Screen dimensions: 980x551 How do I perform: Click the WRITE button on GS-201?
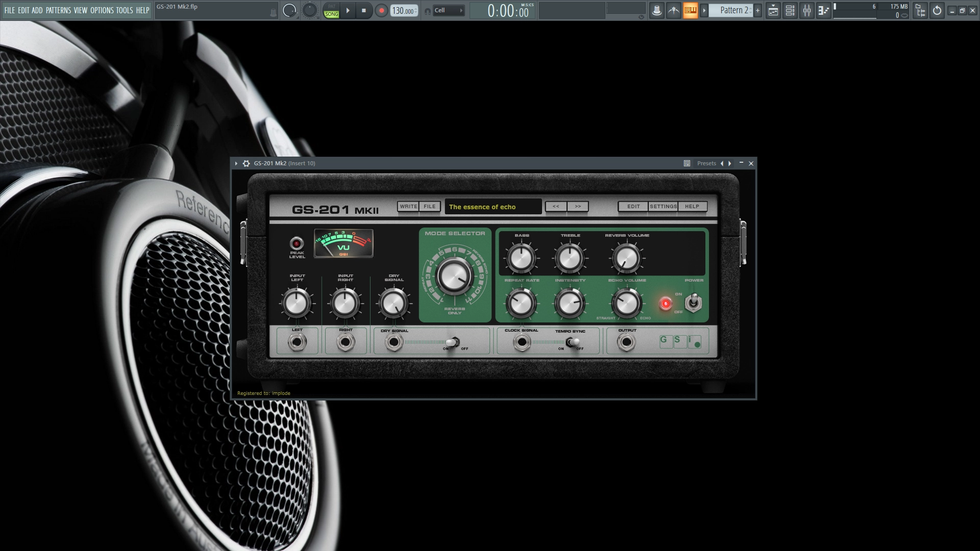[408, 207]
